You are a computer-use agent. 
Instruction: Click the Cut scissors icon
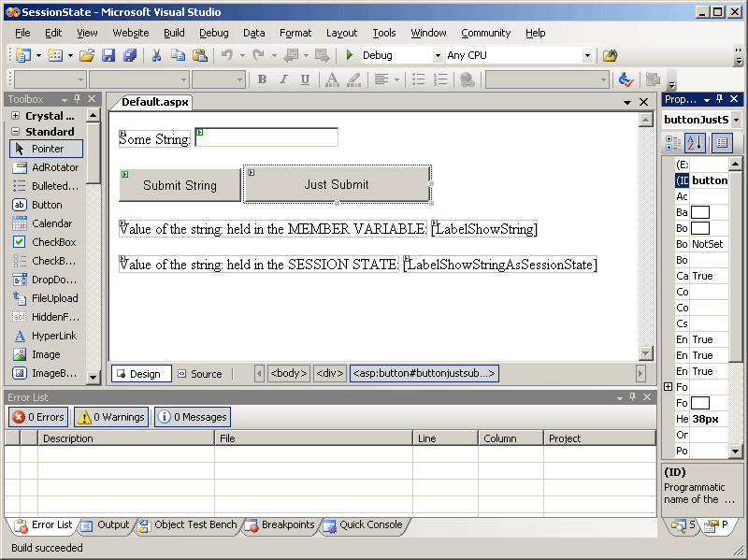(157, 56)
